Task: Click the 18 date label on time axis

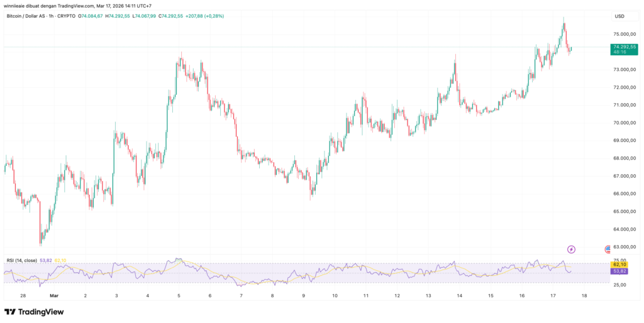Action: point(584,295)
